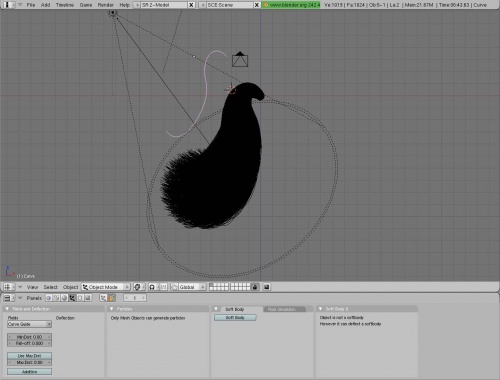Image resolution: width=500 pixels, height=380 pixels.
Task: Collapse the Particles panel
Action: pyautogui.click(x=111, y=309)
